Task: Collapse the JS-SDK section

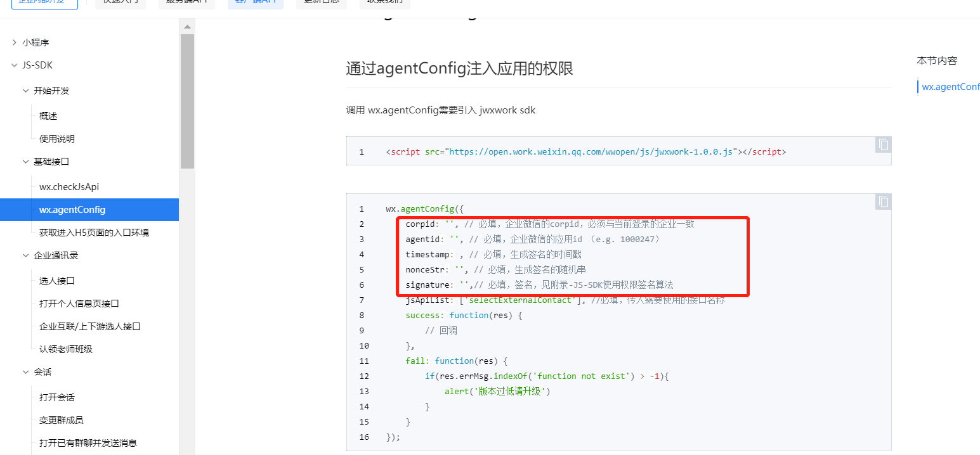Action: click(15, 65)
